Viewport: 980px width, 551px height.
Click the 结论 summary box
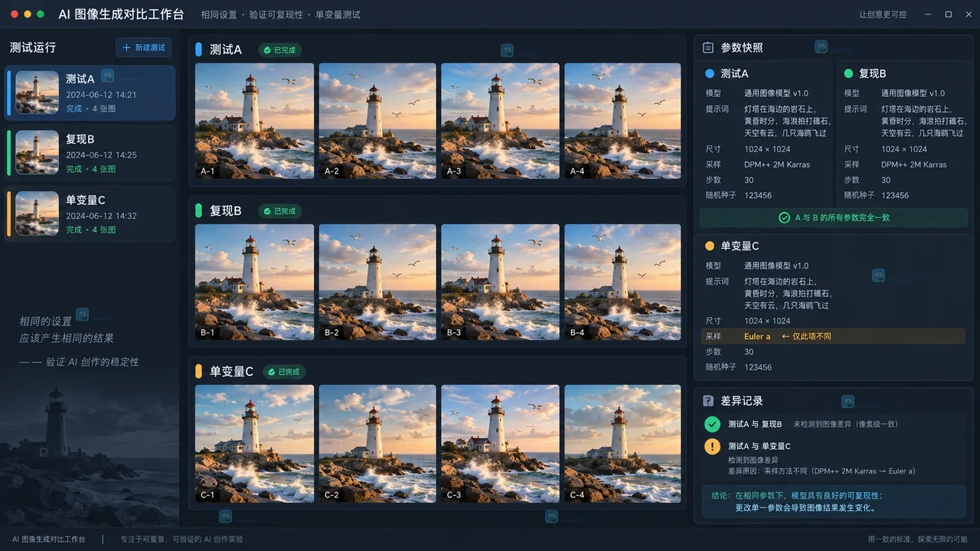pos(833,501)
